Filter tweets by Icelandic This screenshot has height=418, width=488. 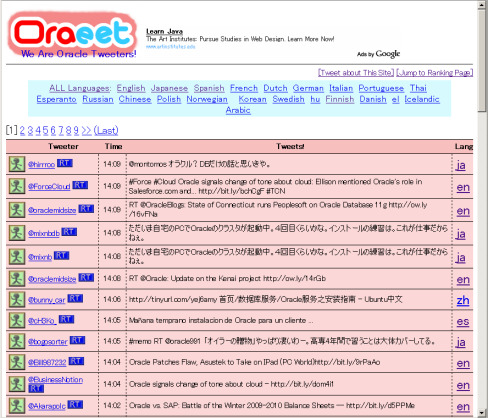tap(422, 99)
